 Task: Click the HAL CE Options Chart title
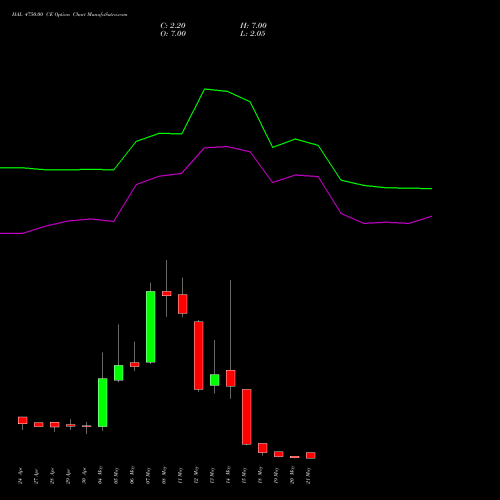coord(69,15)
